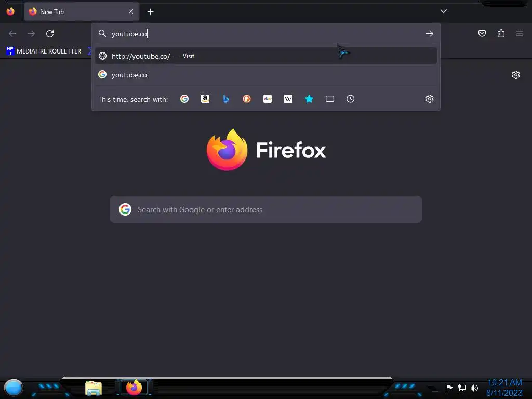Expand the list all tabs chevron
Screen dimensions: 532x399
point(444,11)
